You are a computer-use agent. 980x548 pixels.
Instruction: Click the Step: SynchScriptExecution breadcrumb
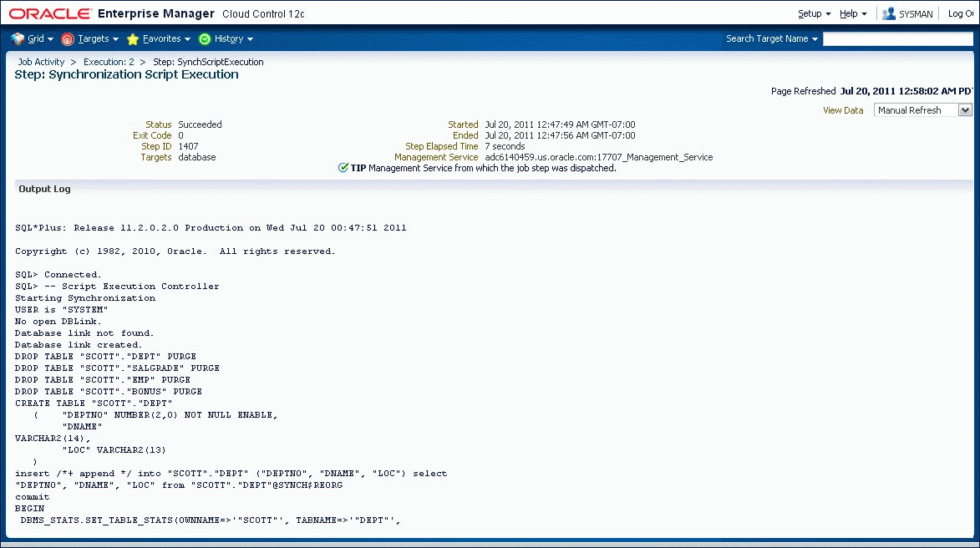click(208, 62)
